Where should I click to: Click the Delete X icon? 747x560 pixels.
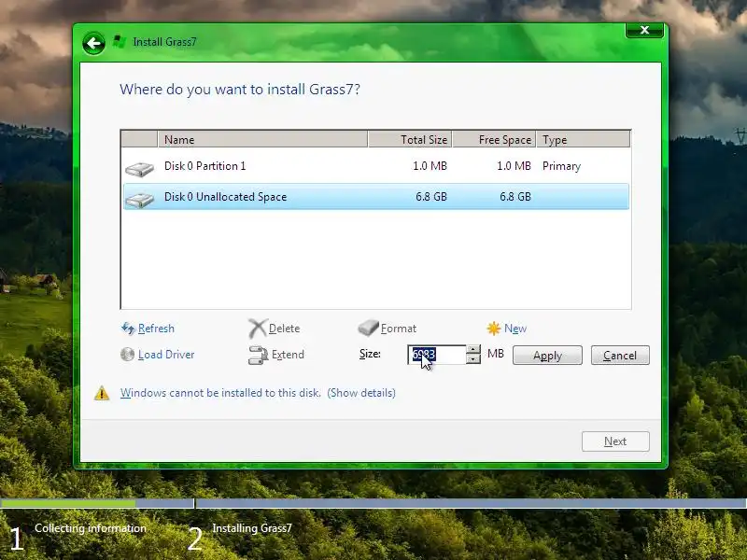click(258, 329)
